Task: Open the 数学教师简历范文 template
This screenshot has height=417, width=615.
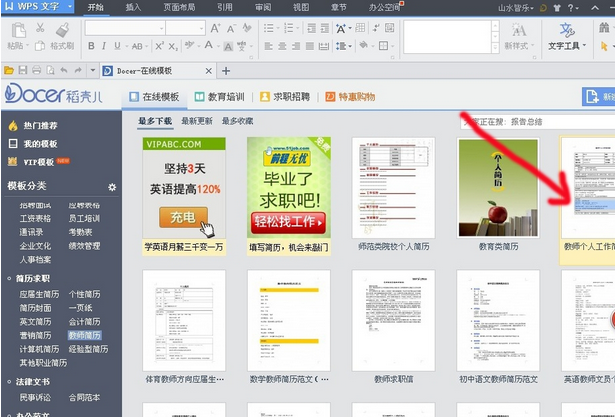Action: coord(289,320)
